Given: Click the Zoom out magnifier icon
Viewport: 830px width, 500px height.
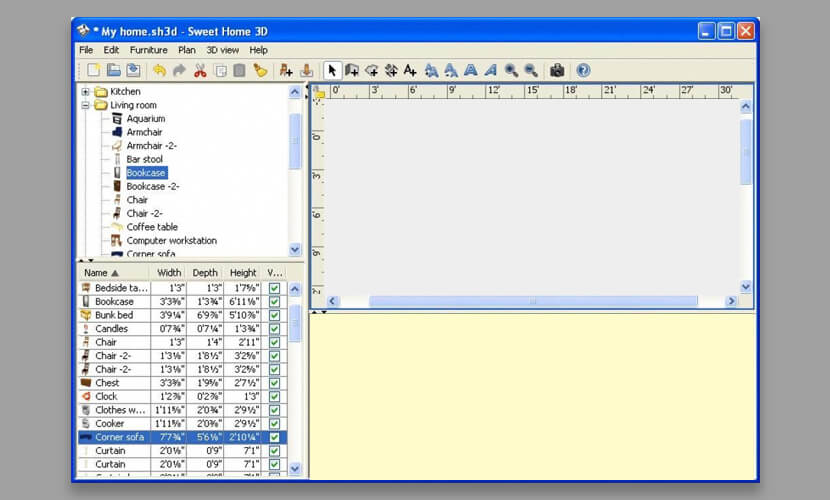Looking at the screenshot, I should tap(530, 70).
